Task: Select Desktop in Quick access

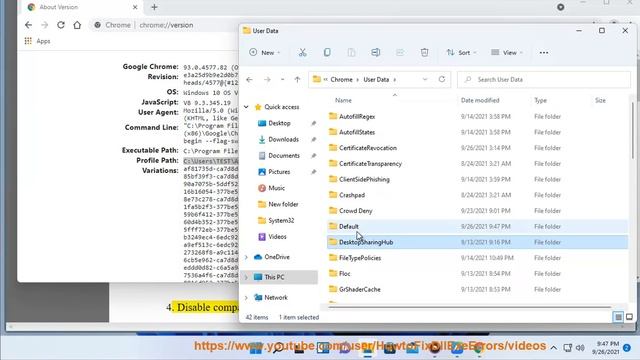Action: tap(279, 123)
